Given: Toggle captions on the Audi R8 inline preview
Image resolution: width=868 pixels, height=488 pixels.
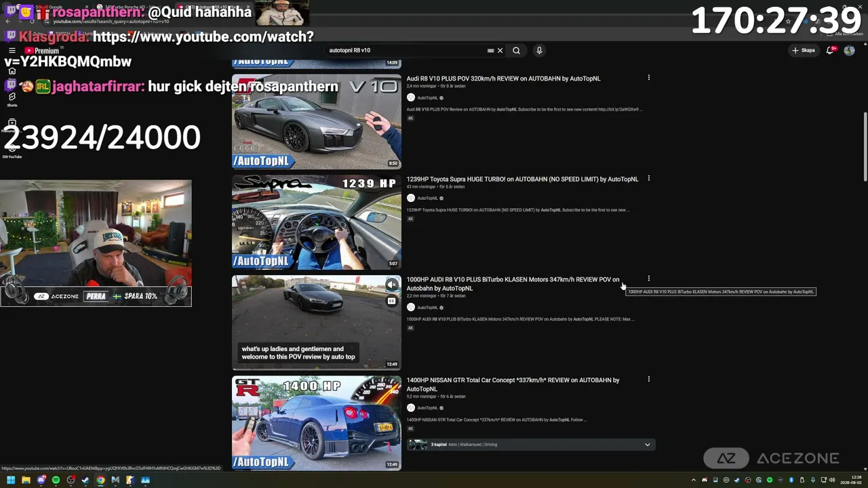Looking at the screenshot, I should [x=391, y=301].
